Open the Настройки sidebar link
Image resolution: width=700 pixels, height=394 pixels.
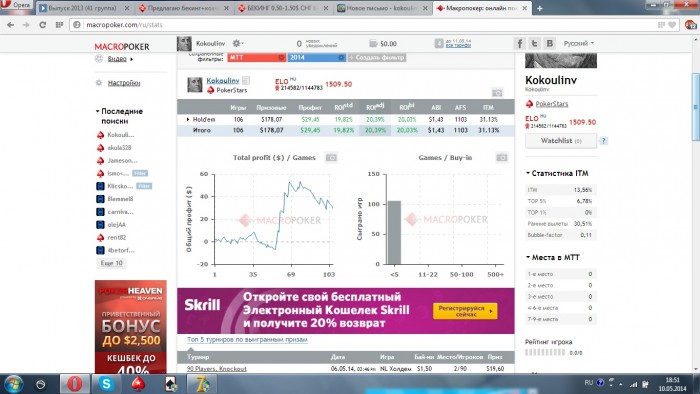tap(124, 83)
